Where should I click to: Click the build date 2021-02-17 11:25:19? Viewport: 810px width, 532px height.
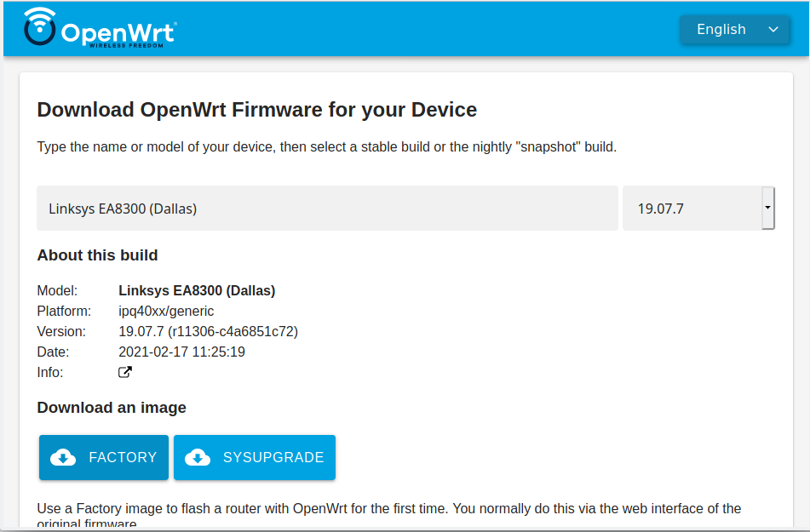181,352
